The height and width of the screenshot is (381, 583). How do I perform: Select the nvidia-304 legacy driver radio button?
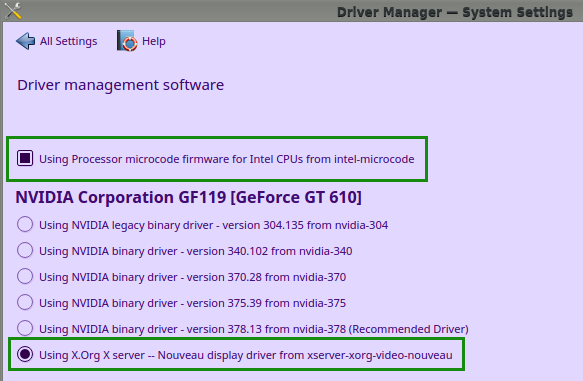[25, 225]
